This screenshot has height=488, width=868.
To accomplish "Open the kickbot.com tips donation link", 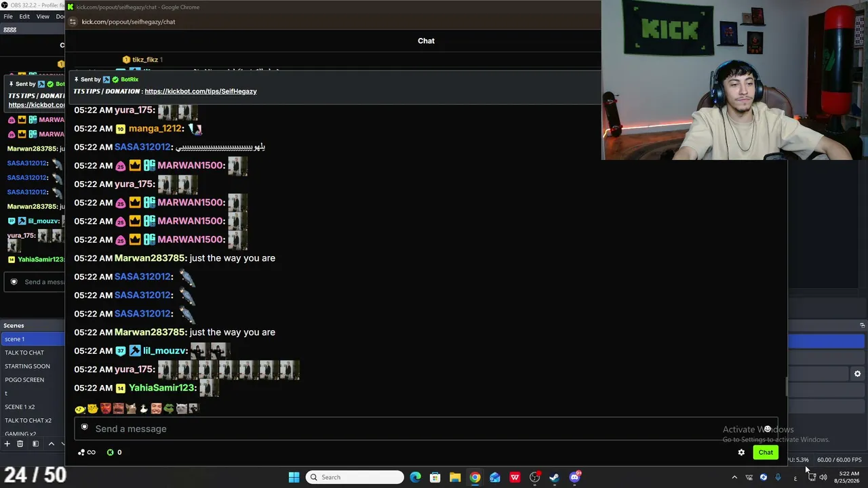I will [x=201, y=91].
